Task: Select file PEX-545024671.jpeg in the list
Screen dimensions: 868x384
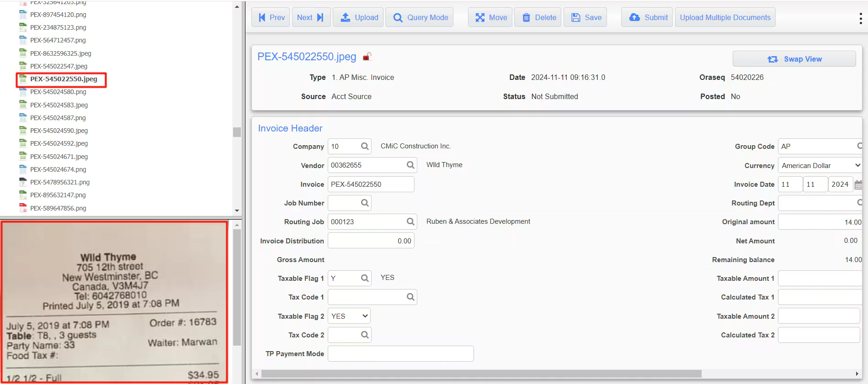Action: 59,157
